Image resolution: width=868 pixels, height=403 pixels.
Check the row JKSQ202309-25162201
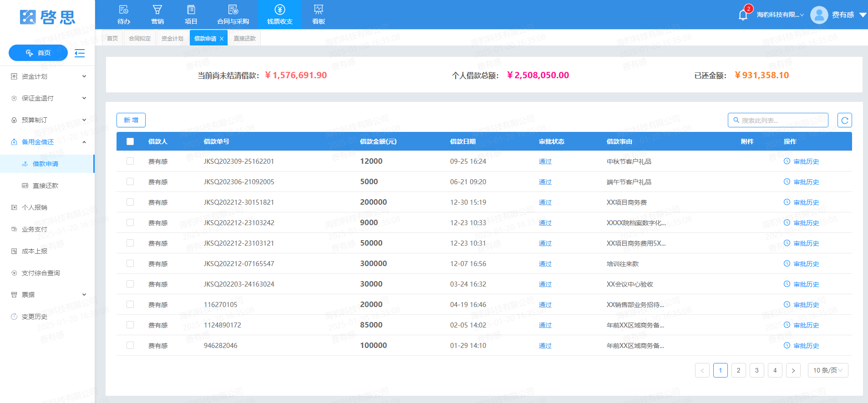pos(130,161)
